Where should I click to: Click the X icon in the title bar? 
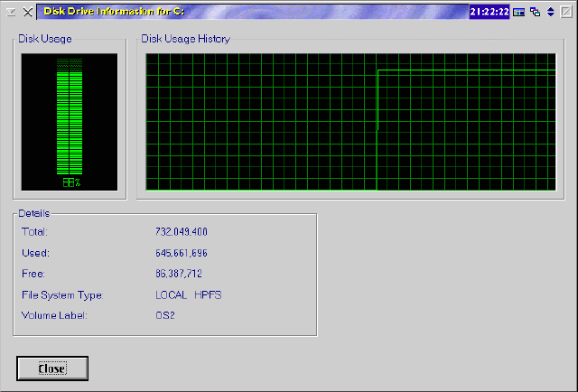click(28, 12)
